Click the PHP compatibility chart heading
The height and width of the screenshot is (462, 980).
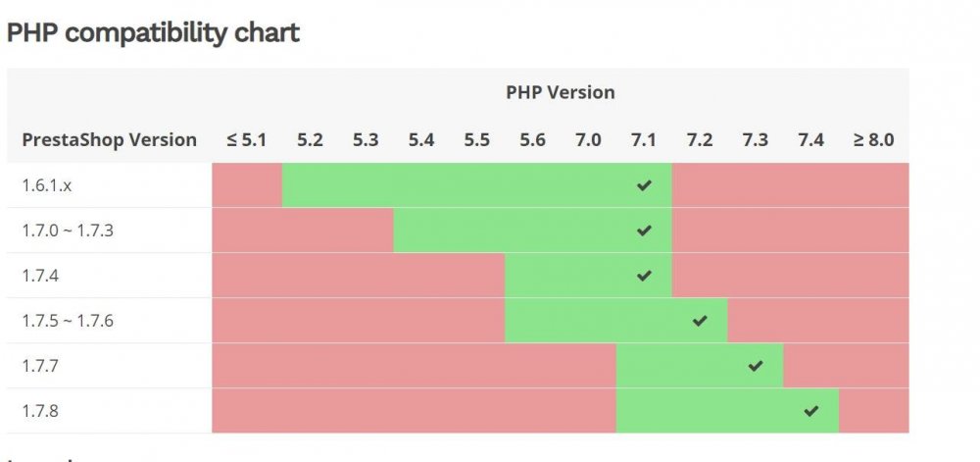pyautogui.click(x=153, y=32)
